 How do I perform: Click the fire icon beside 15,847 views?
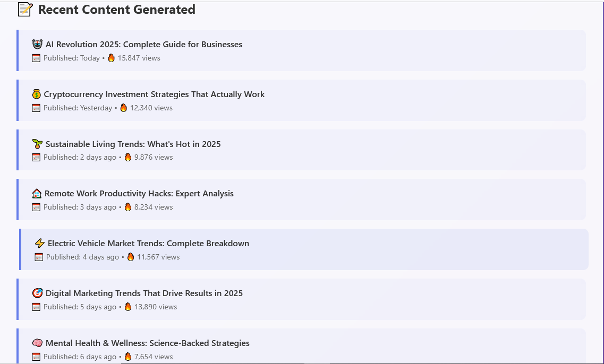tap(112, 58)
